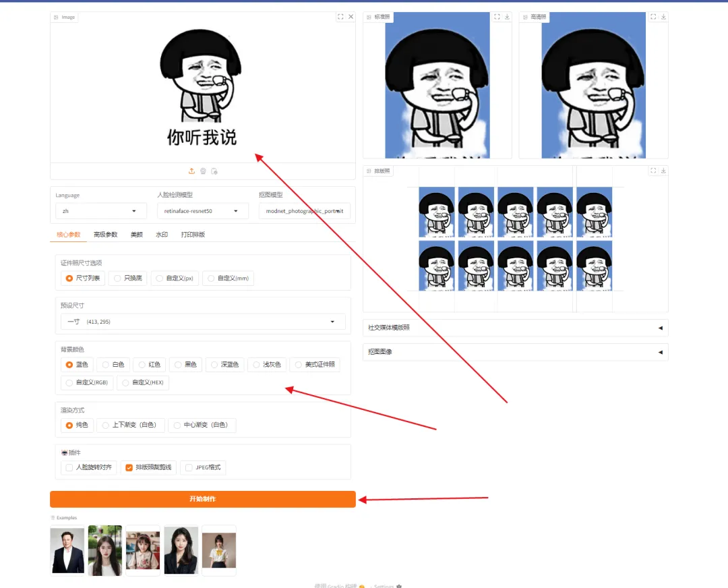Pick 蓝色 background color
Screen dimensions: 728x588
tap(77, 365)
